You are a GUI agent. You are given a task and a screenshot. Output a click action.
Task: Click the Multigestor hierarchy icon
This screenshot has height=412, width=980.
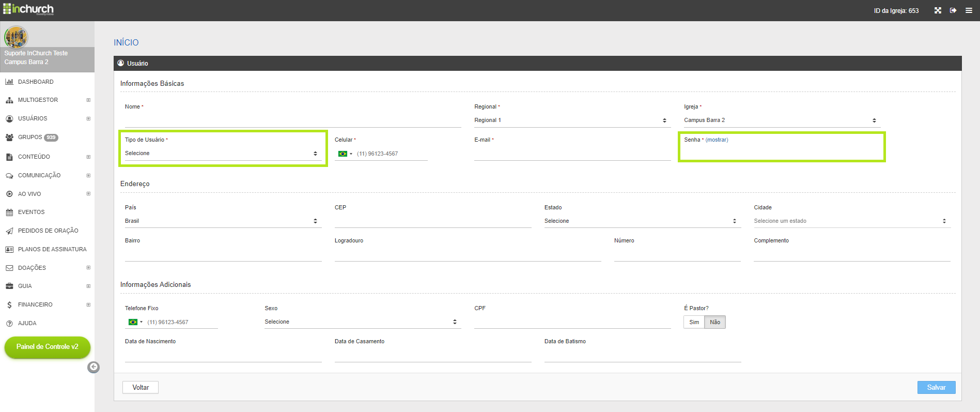(9, 100)
